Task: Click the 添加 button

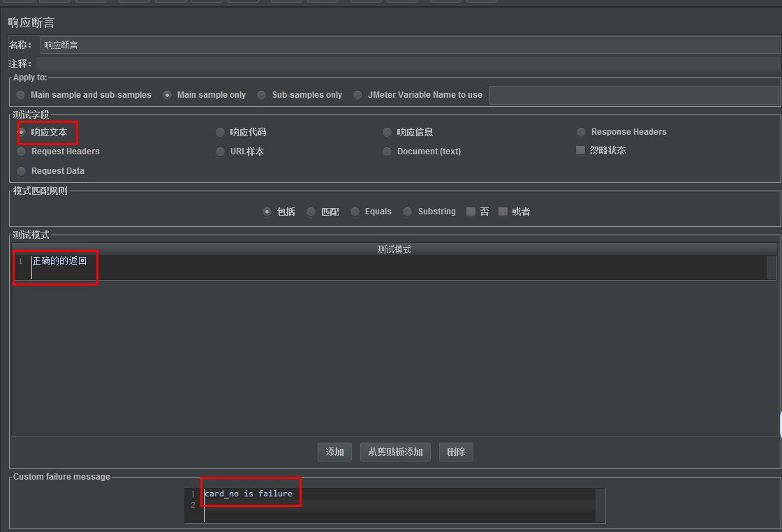Action: coord(334,452)
